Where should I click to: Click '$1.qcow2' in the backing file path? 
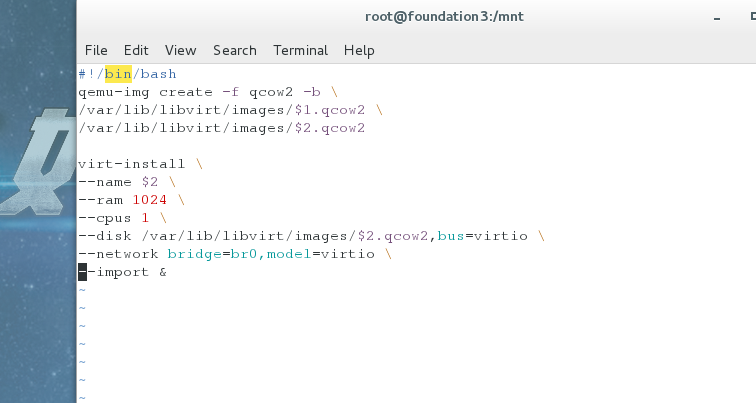[330, 110]
